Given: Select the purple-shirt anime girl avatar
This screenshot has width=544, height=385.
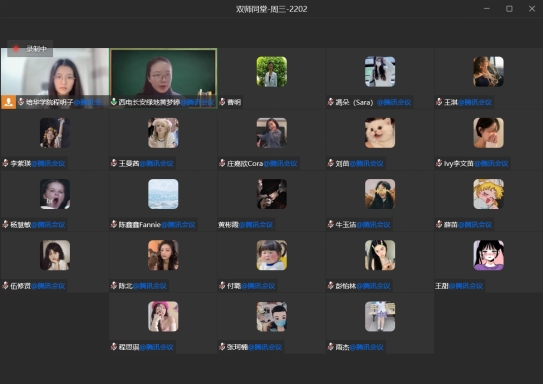Looking at the screenshot, I should pos(488,255).
